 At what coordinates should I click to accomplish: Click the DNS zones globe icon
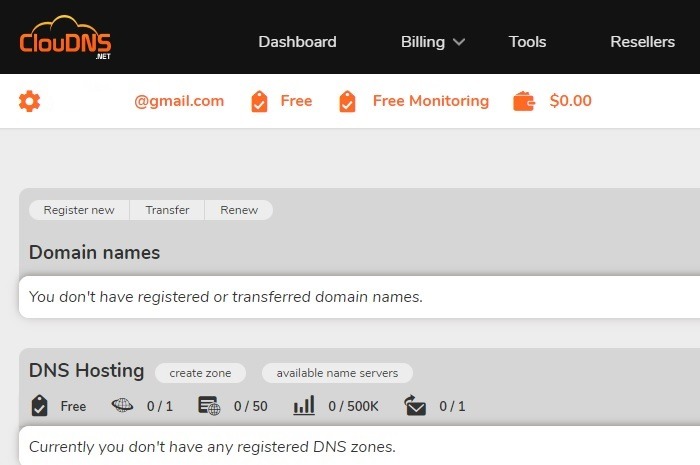pos(122,405)
